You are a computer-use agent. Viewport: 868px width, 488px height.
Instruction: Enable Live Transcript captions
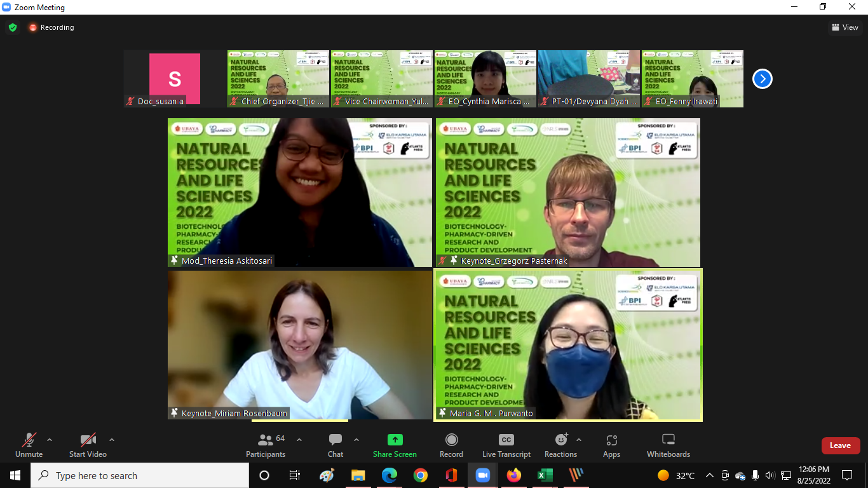[x=506, y=445]
